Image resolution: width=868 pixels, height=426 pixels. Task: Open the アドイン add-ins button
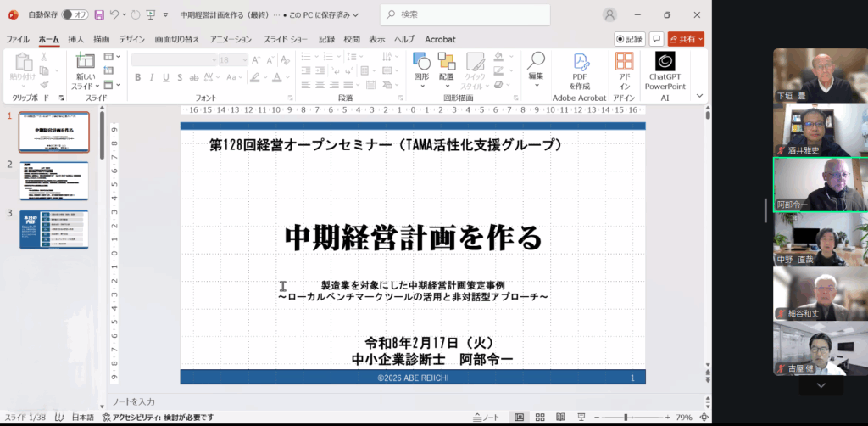click(625, 70)
